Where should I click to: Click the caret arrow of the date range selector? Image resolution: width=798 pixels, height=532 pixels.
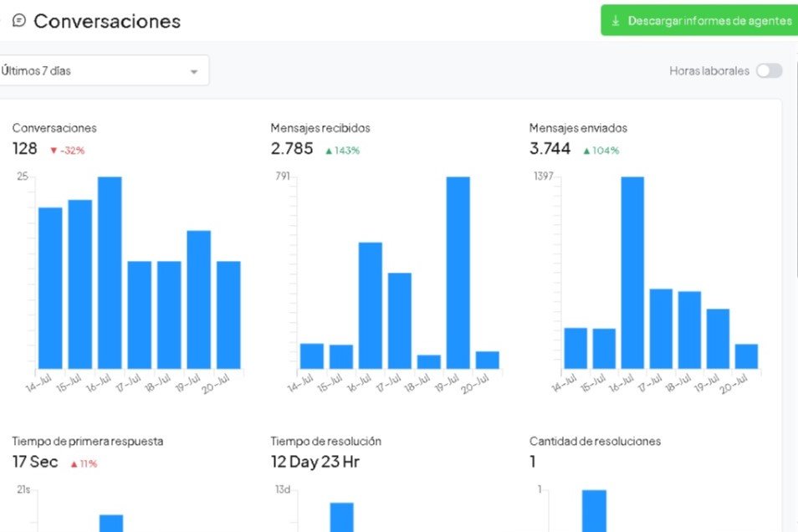coord(194,72)
